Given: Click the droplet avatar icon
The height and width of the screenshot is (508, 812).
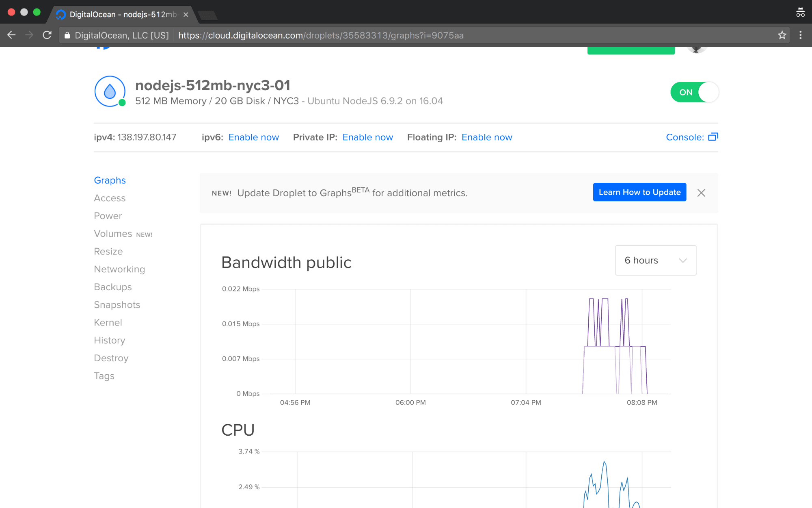Looking at the screenshot, I should [x=110, y=91].
